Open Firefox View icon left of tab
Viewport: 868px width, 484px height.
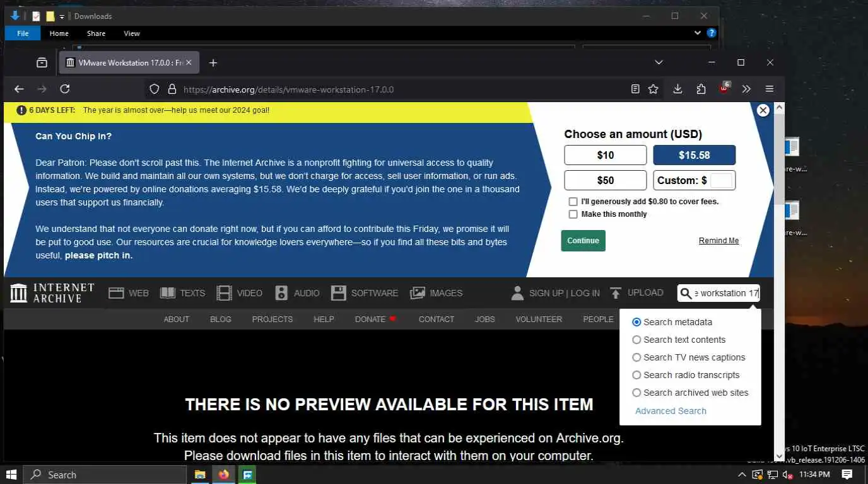[x=42, y=62]
